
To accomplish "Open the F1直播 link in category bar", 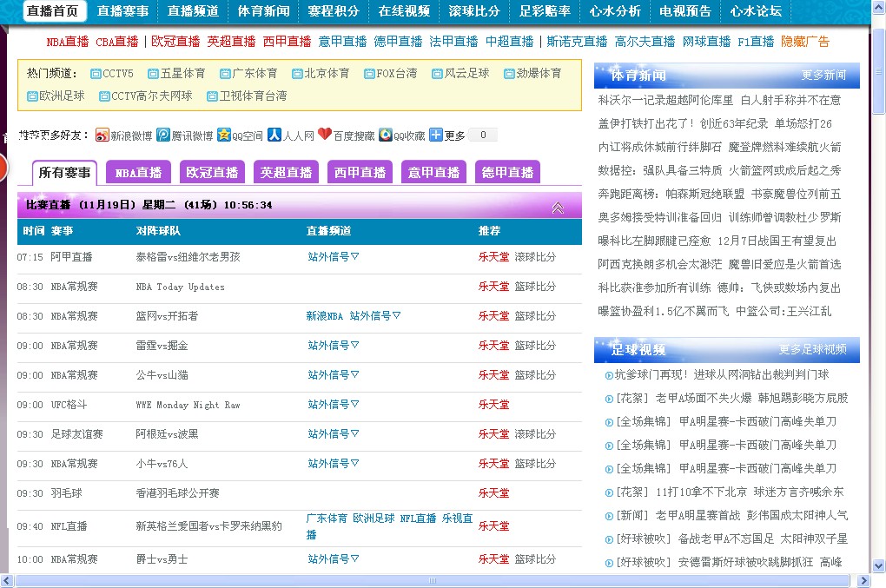I will click(756, 42).
